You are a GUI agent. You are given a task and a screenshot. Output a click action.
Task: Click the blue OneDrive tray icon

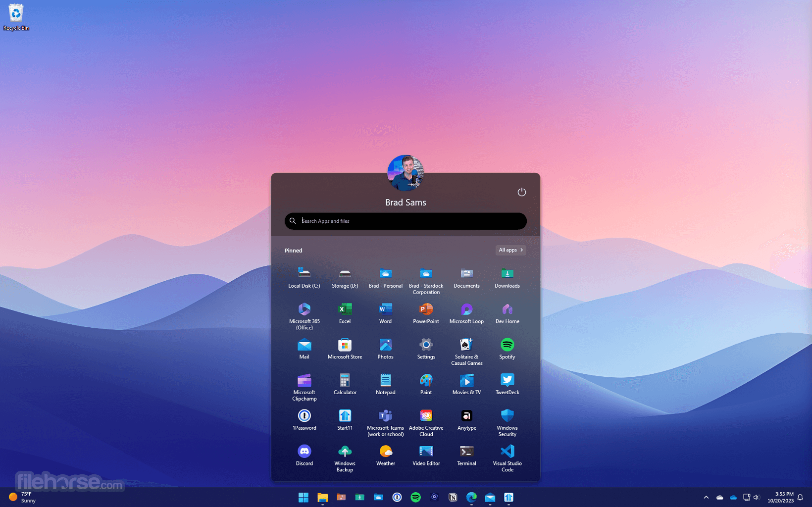[733, 497]
